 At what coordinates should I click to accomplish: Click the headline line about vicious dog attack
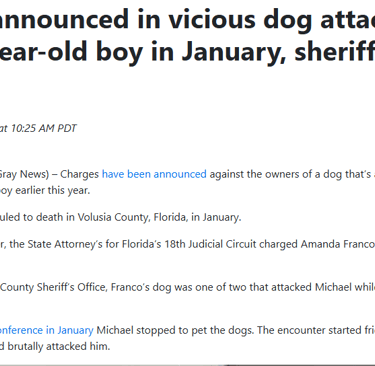pyautogui.click(x=187, y=19)
